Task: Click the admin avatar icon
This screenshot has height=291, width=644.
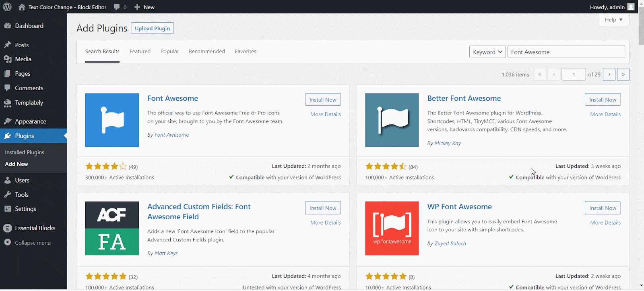Action: pos(631,7)
